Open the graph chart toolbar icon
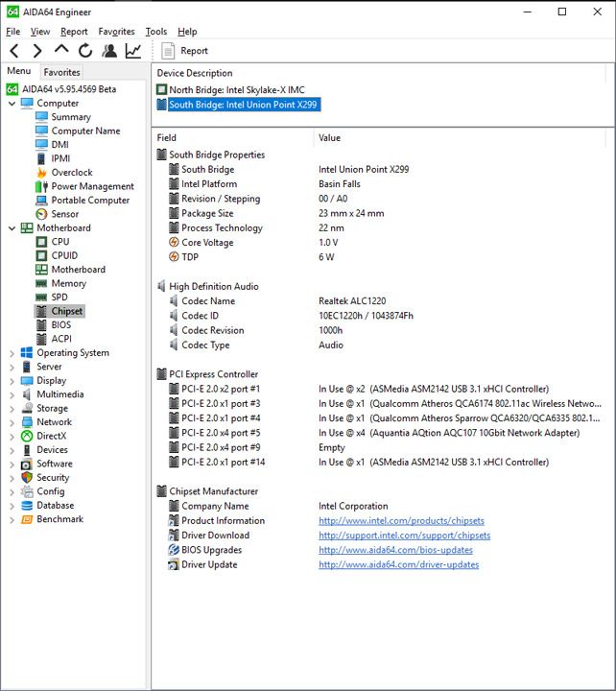 (133, 51)
